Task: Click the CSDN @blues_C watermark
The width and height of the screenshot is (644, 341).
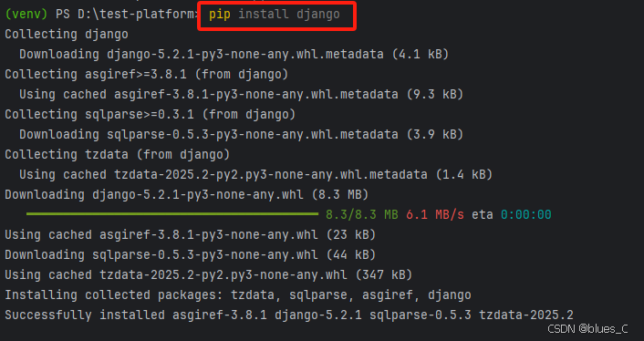Action: pyautogui.click(x=587, y=328)
